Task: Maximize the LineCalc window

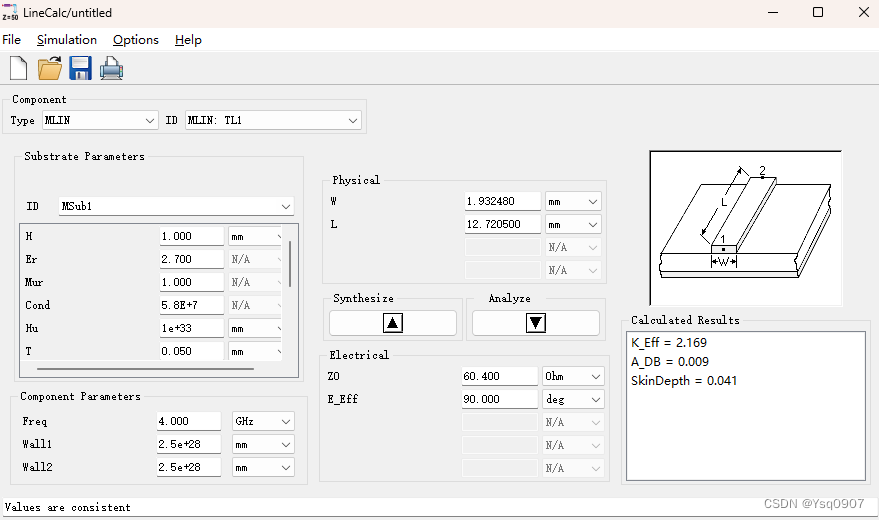Action: point(818,12)
